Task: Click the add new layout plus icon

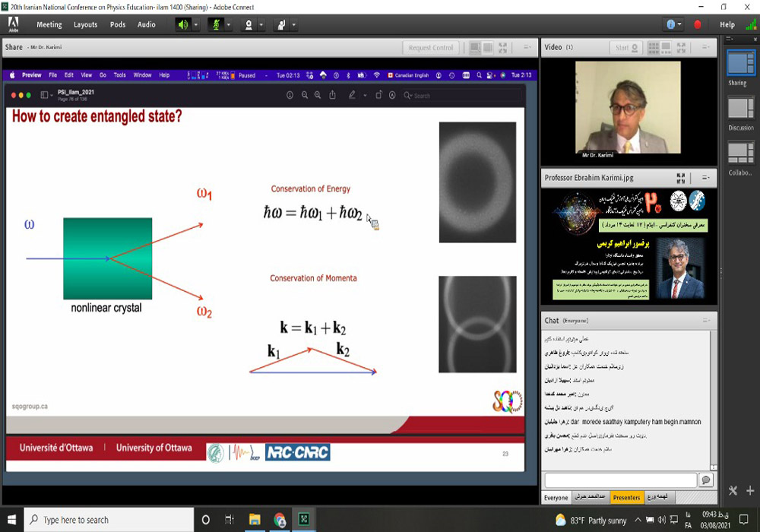Action: (750, 491)
